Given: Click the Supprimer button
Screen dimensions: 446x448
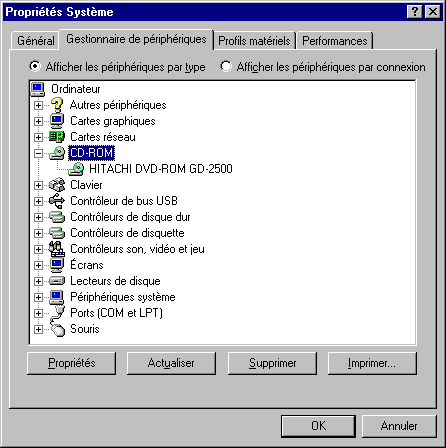Looking at the screenshot, I should coord(272,363).
